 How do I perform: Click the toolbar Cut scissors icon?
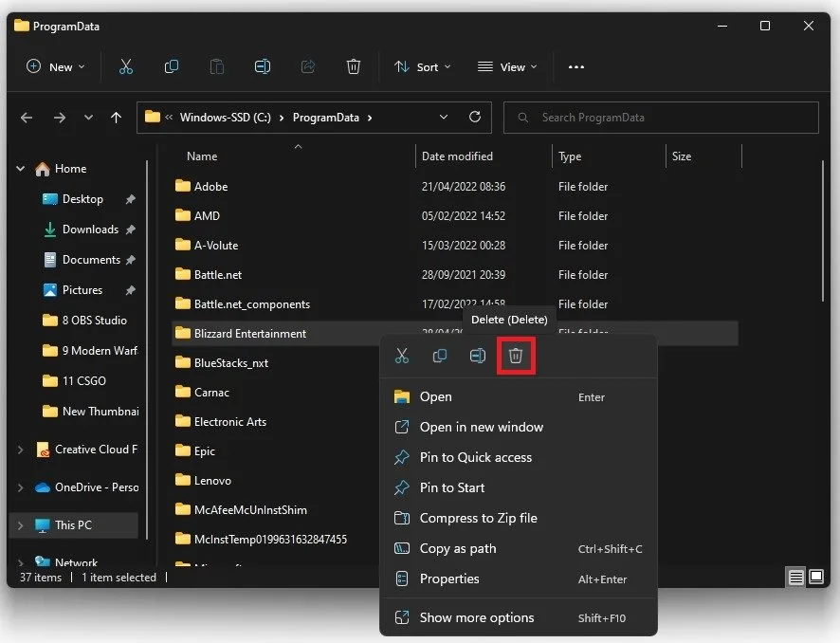pyautogui.click(x=126, y=67)
